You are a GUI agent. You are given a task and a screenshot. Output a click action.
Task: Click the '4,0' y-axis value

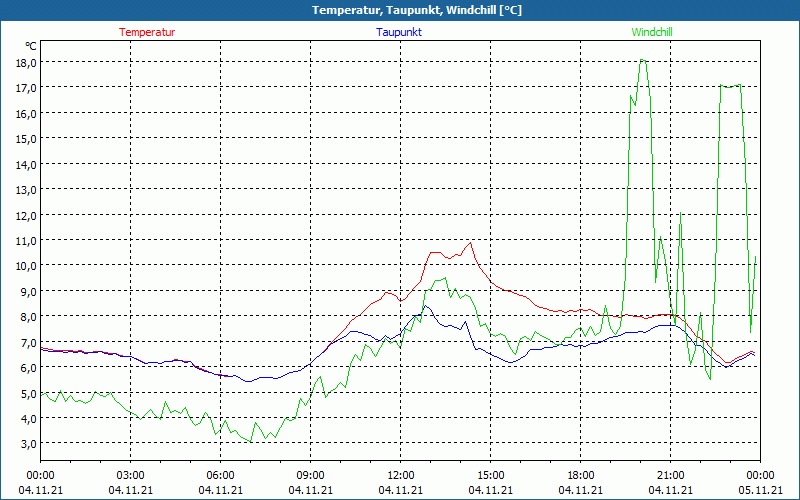pos(29,418)
